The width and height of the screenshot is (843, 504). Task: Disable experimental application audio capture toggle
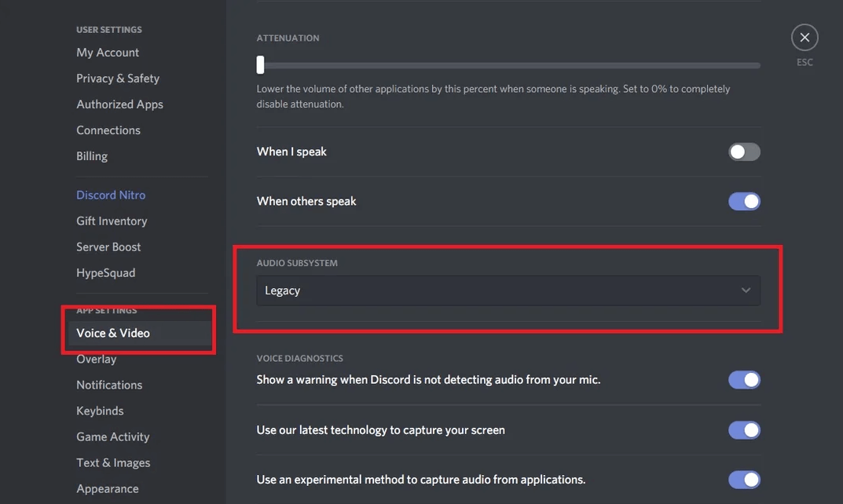pos(744,480)
